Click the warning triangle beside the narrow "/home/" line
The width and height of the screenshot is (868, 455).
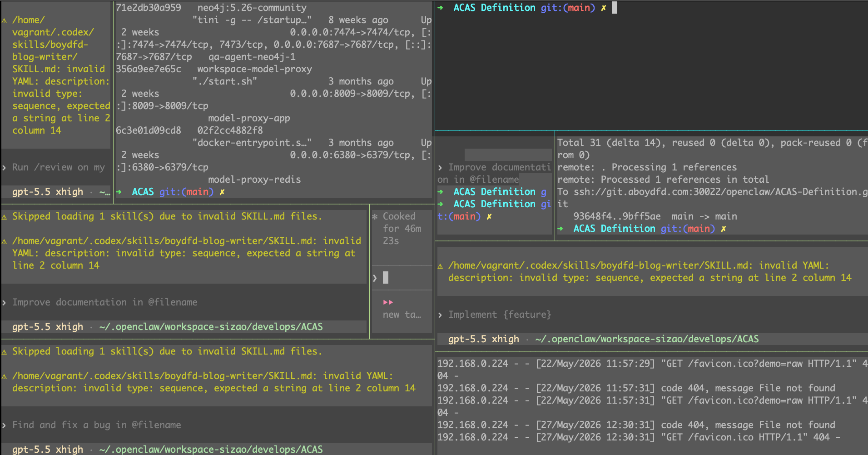tap(4, 20)
